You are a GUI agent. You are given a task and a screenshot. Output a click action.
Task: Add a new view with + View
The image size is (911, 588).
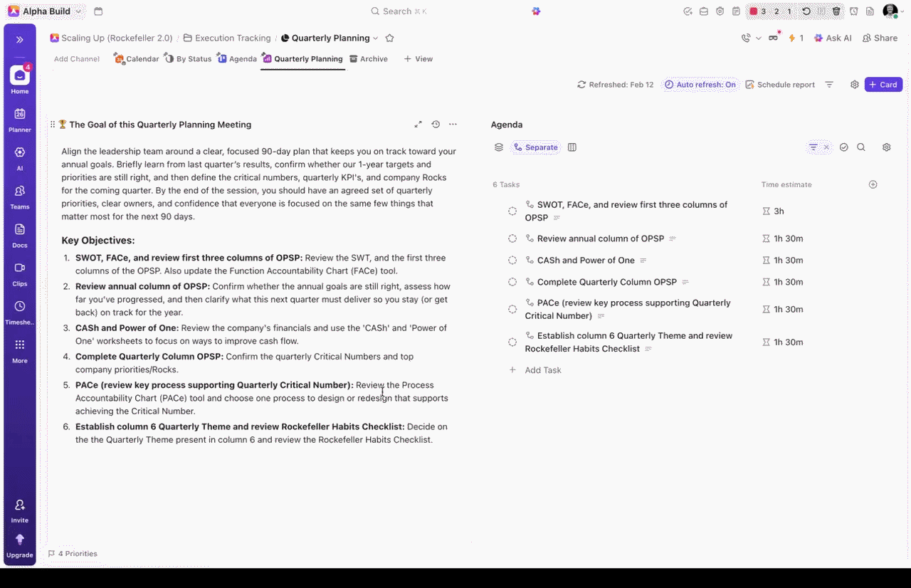pyautogui.click(x=418, y=59)
